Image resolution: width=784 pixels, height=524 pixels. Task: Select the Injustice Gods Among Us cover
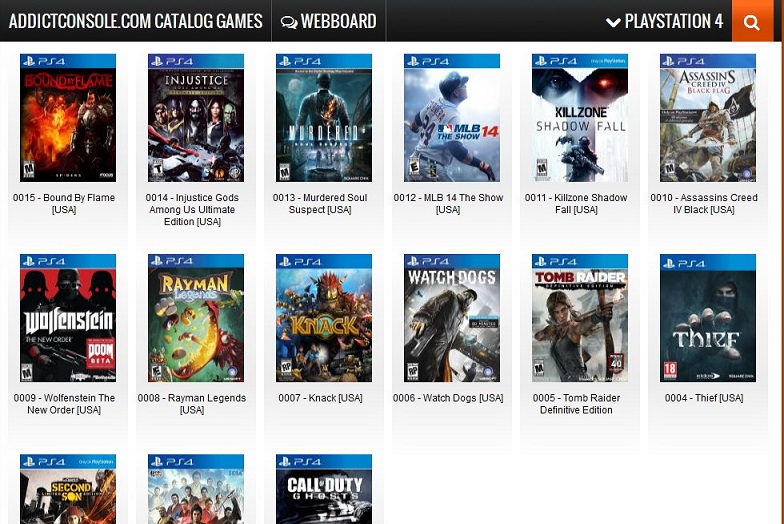tap(196, 118)
